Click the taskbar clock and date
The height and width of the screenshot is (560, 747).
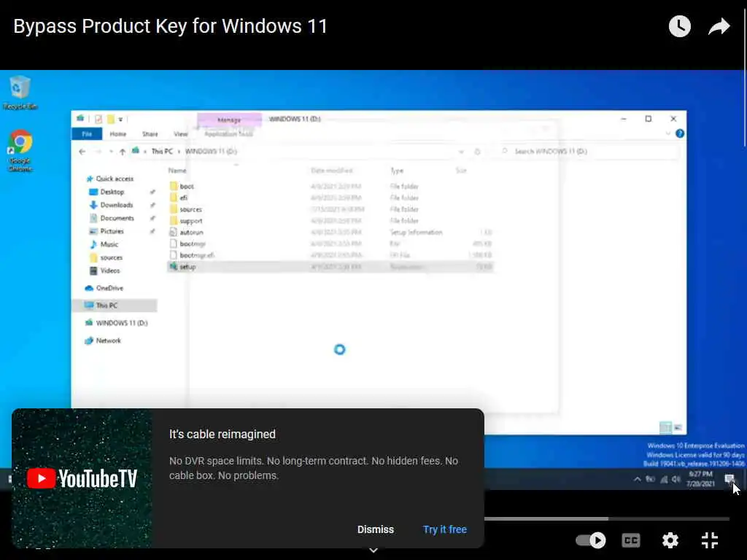click(x=700, y=479)
